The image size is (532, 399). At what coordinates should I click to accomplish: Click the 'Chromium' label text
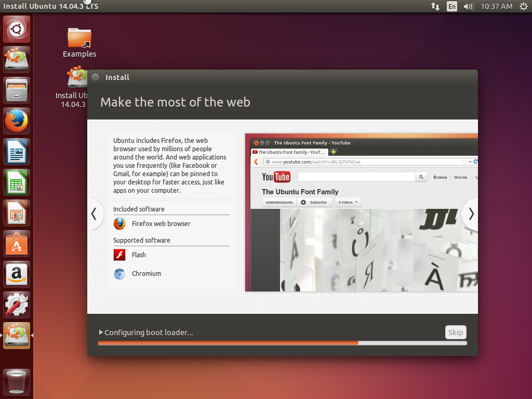[147, 273]
